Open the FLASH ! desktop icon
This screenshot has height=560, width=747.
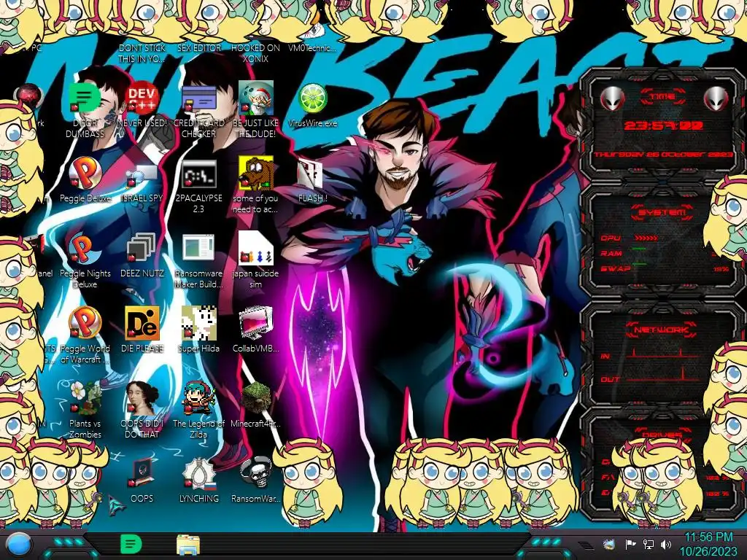[x=311, y=174]
